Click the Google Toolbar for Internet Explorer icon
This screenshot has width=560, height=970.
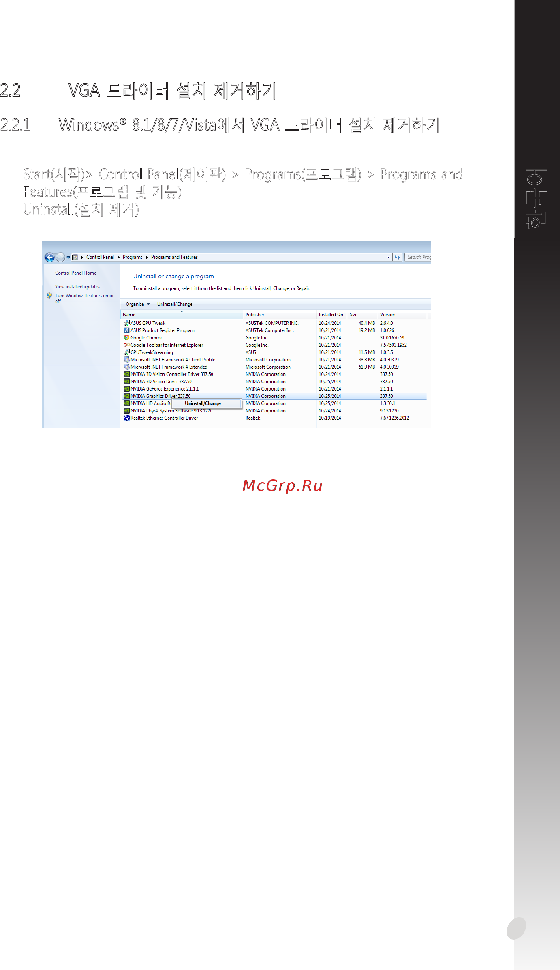[x=126, y=345]
